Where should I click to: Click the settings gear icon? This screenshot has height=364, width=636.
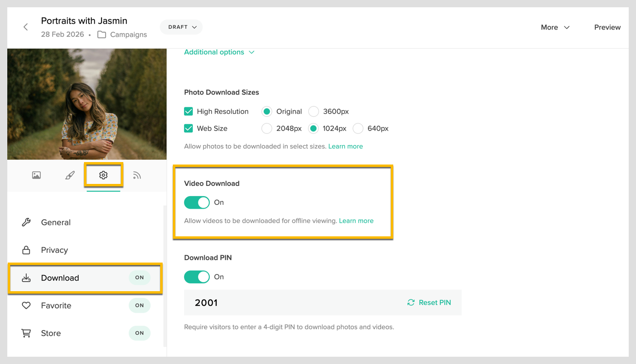point(103,175)
